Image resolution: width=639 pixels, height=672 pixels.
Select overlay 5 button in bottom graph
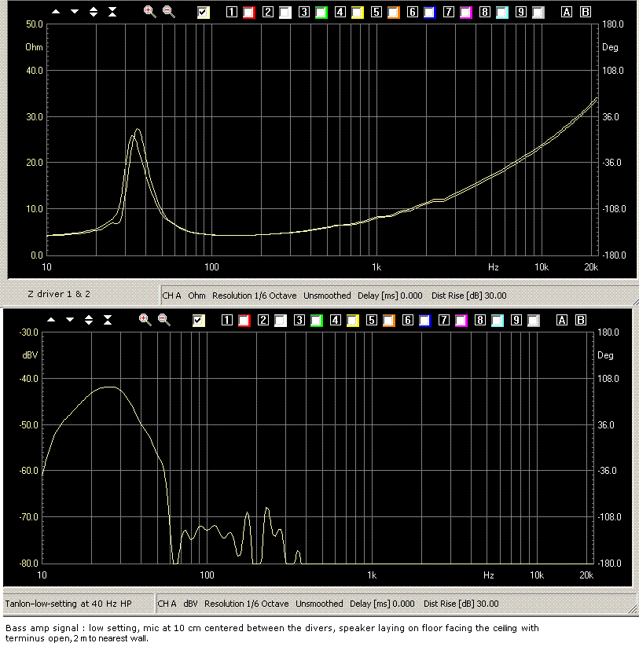coord(372,320)
